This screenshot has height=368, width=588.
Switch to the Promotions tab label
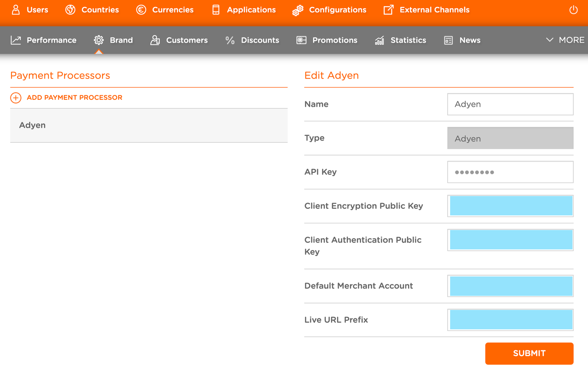pos(335,40)
